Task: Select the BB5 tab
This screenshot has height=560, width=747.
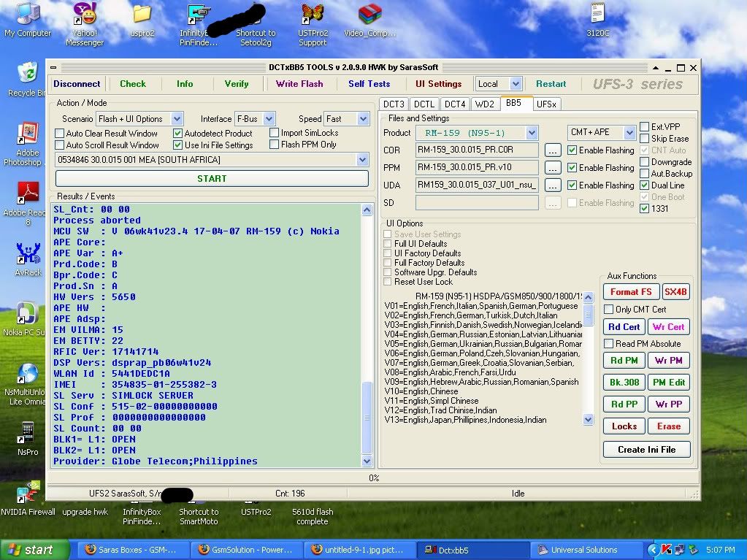Action: click(513, 103)
